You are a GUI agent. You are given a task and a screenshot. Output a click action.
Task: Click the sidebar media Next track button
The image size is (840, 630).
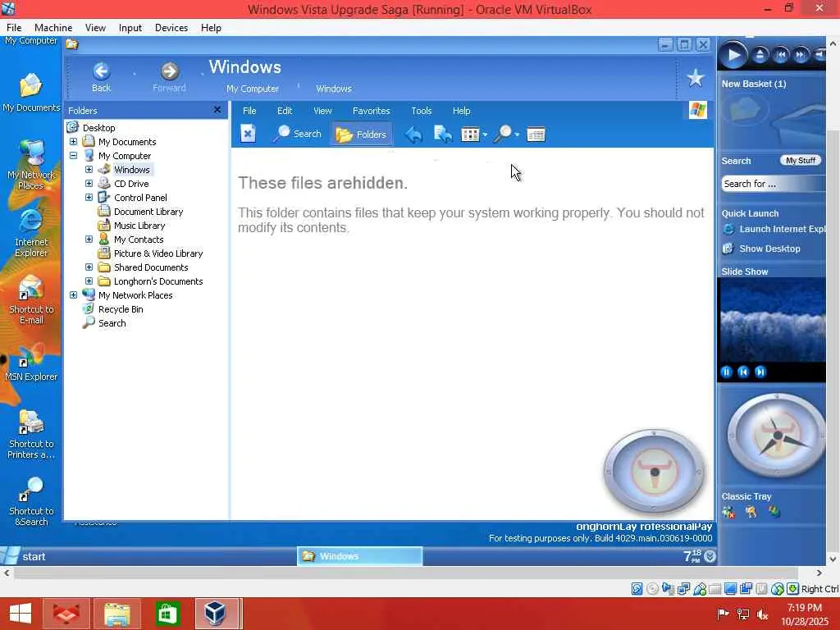click(x=801, y=55)
